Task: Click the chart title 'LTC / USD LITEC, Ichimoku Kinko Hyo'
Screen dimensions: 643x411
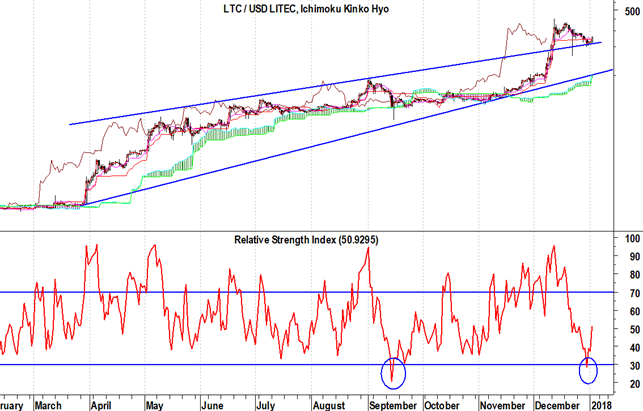Action: pos(306,9)
